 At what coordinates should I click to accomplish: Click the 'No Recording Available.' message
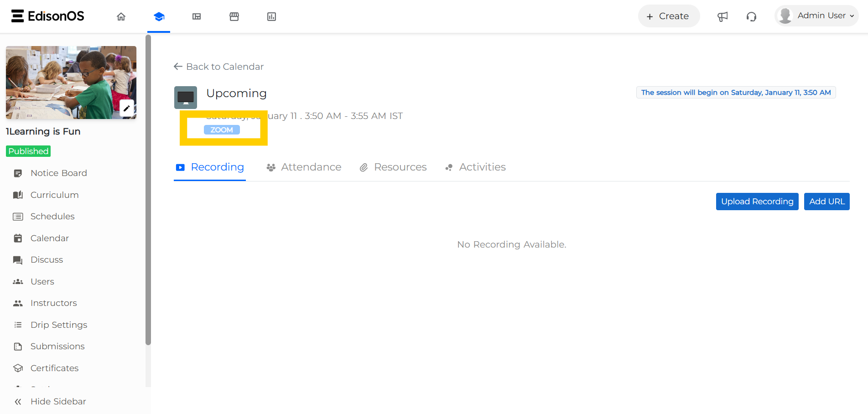click(x=512, y=244)
